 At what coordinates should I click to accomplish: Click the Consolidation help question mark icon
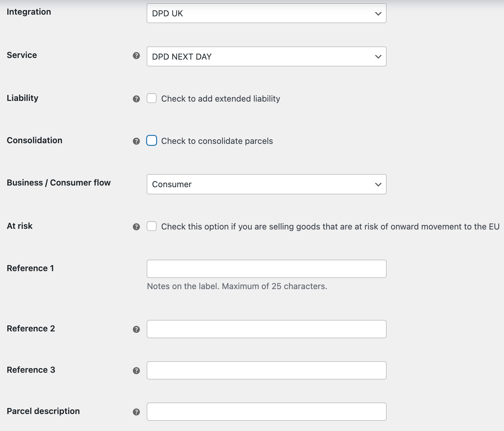136,141
